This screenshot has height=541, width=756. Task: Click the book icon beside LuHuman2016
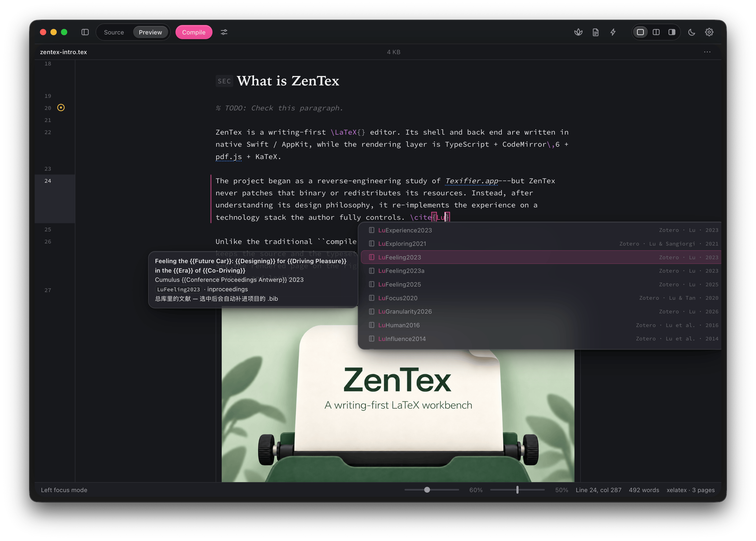371,325
